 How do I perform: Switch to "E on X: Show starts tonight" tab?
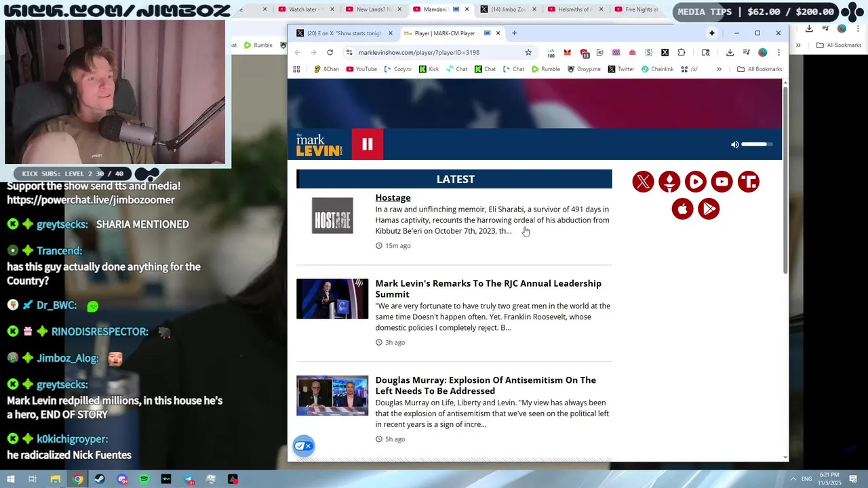(344, 33)
